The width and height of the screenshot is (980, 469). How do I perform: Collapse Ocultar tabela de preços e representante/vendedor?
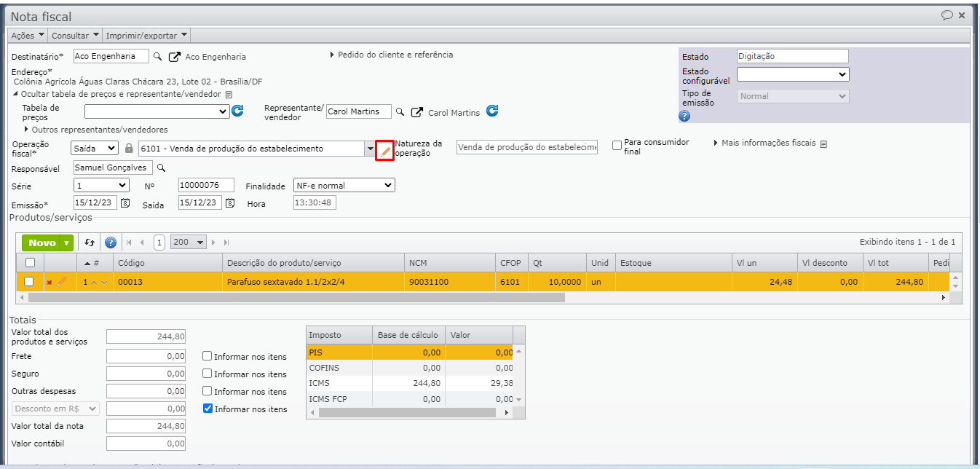click(x=116, y=94)
